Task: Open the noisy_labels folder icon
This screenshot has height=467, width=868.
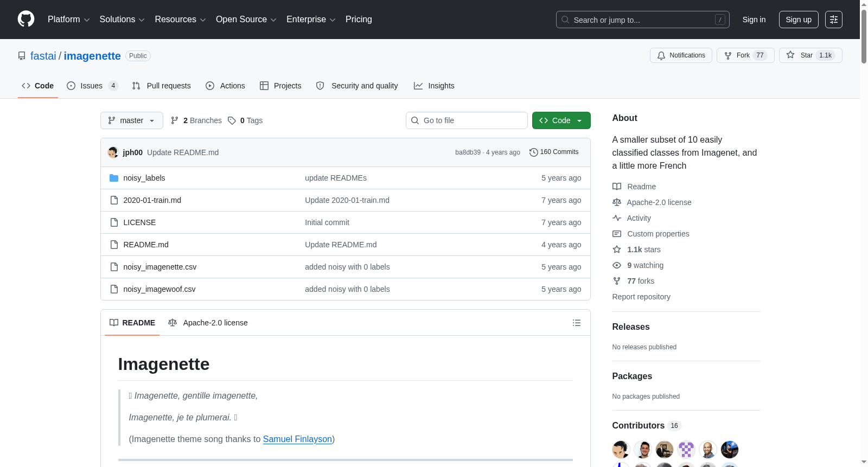Action: pos(114,178)
